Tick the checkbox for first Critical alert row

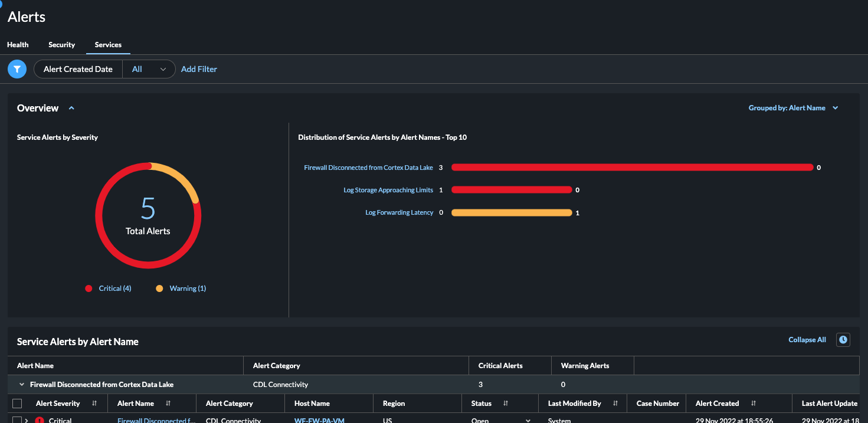(17, 420)
